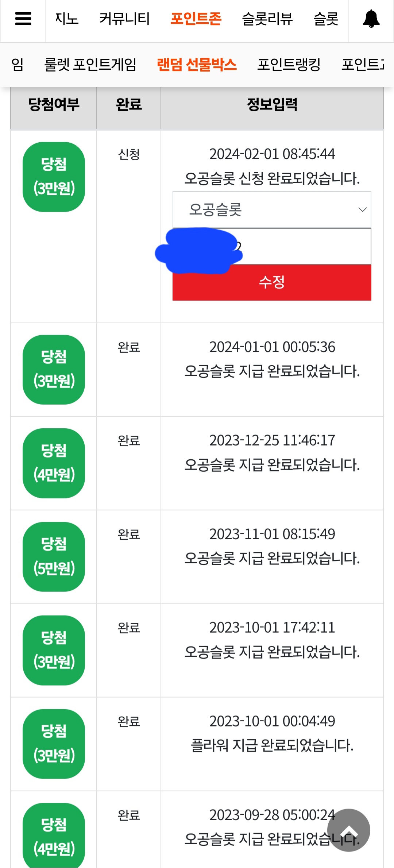The width and height of the screenshot is (394, 868).
Task: Tap the 2024-02-01 당첨 (3만원) badge
Action: (54, 177)
